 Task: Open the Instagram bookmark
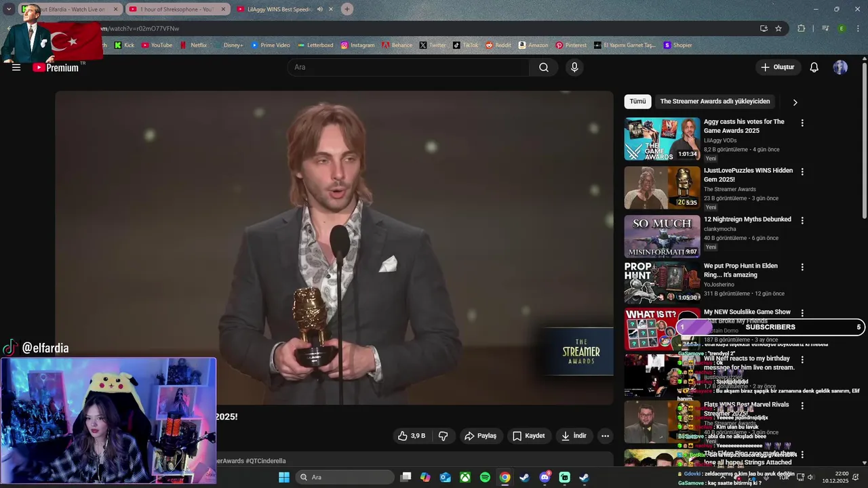pyautogui.click(x=357, y=45)
